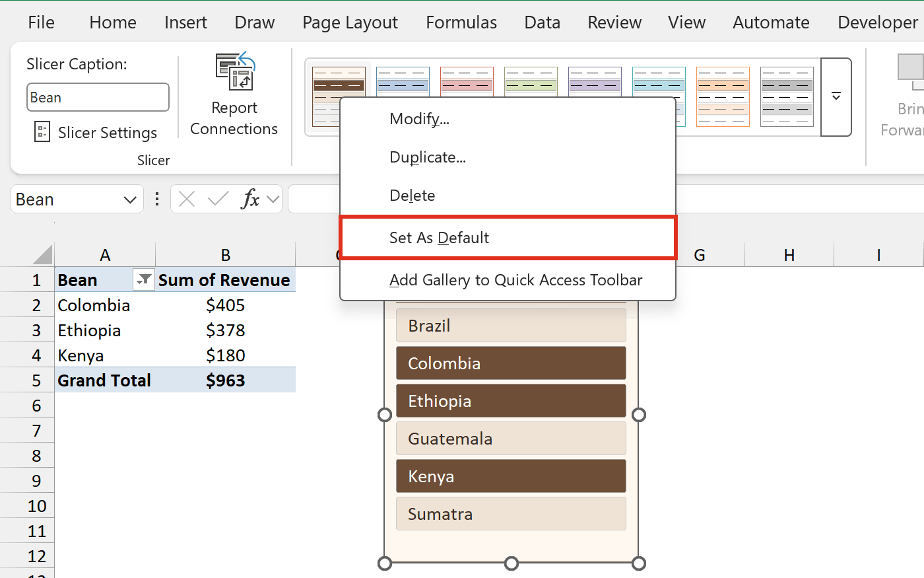Select cell with $405
Viewport: 924px width, 578px height.
click(x=226, y=305)
